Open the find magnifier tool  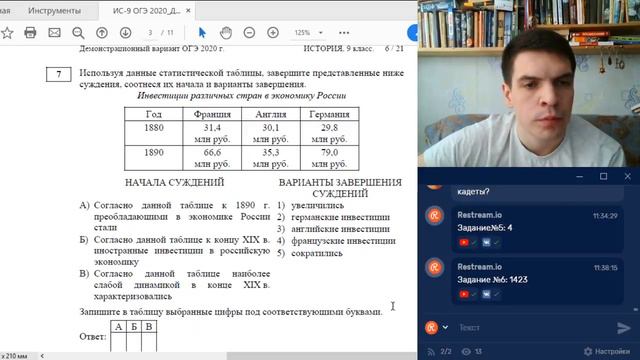pyautogui.click(x=78, y=33)
